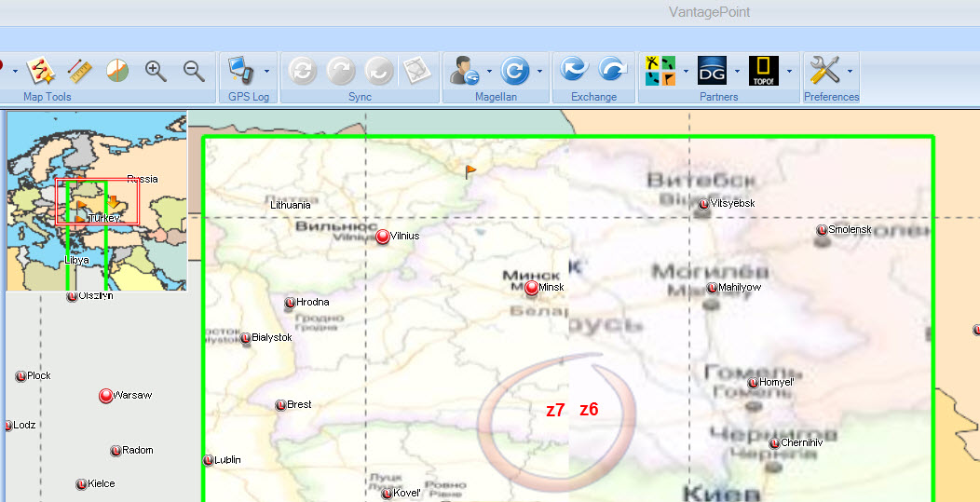This screenshot has width=980, height=502.
Task: Click the Magellan user account icon
Action: [x=463, y=71]
